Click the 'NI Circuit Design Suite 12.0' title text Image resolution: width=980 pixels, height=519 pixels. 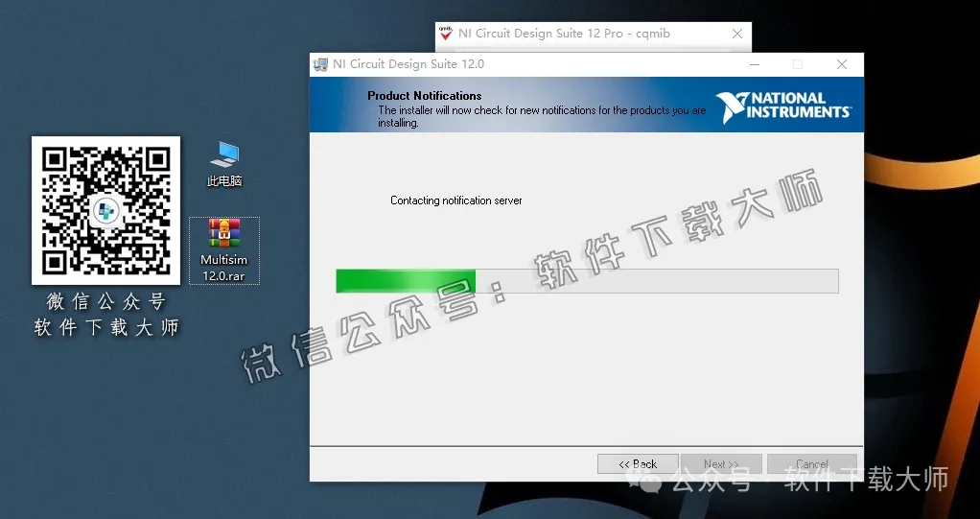click(x=408, y=64)
